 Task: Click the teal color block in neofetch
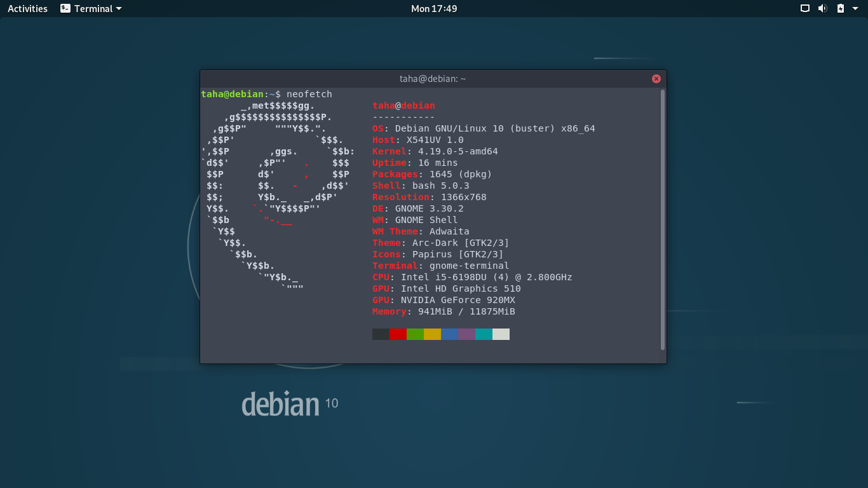click(x=484, y=334)
